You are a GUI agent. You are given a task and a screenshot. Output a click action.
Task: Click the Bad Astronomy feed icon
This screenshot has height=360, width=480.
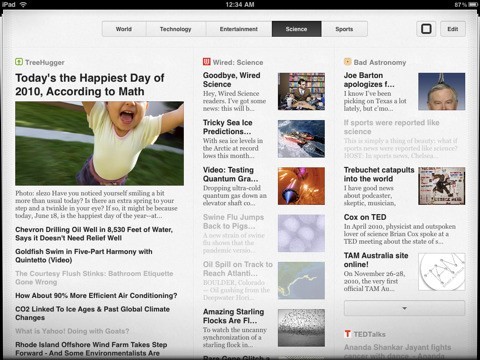tap(348, 62)
